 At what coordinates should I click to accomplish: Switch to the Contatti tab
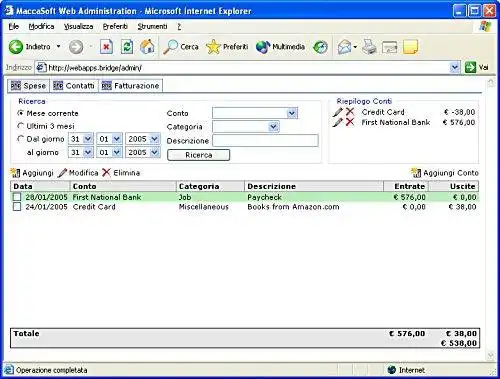[74, 86]
